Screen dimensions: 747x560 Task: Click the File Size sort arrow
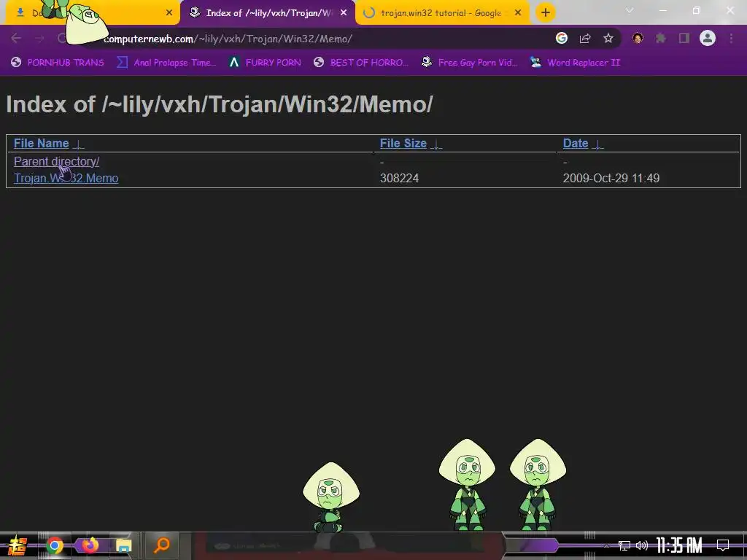click(436, 144)
